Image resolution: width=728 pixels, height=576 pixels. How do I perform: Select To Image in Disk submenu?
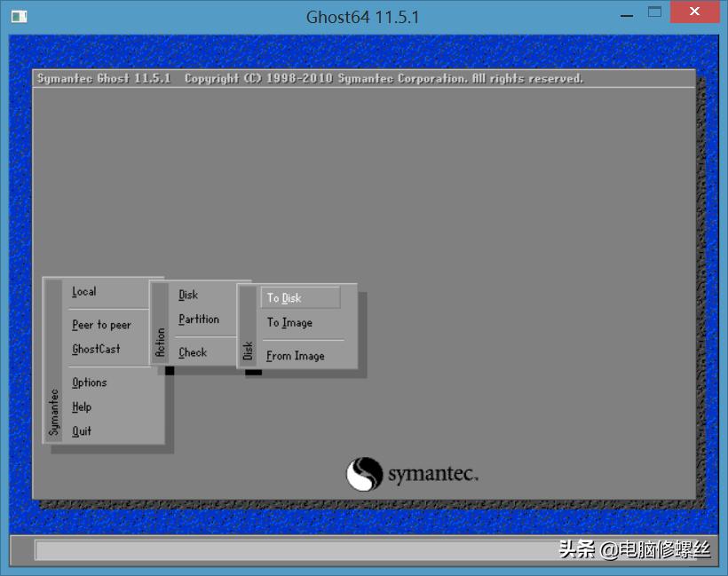[289, 322]
